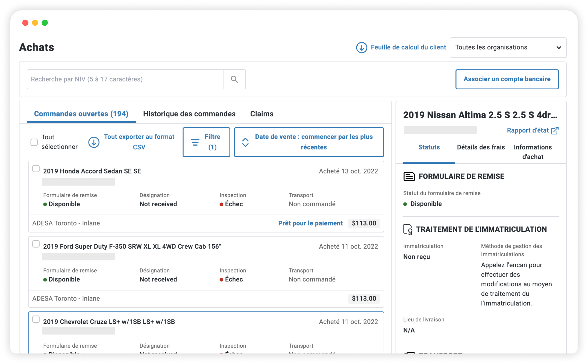This screenshot has width=588, height=364.
Task: Click the CSV export download icon
Action: (94, 142)
